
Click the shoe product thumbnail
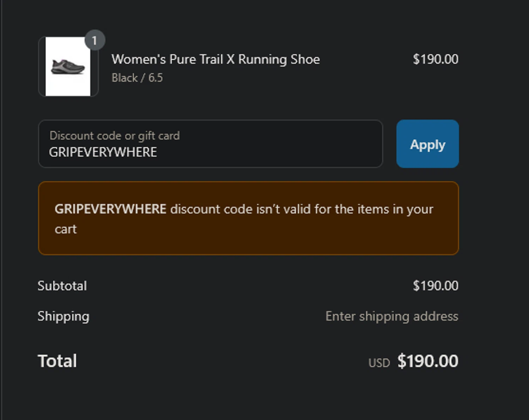68,66
